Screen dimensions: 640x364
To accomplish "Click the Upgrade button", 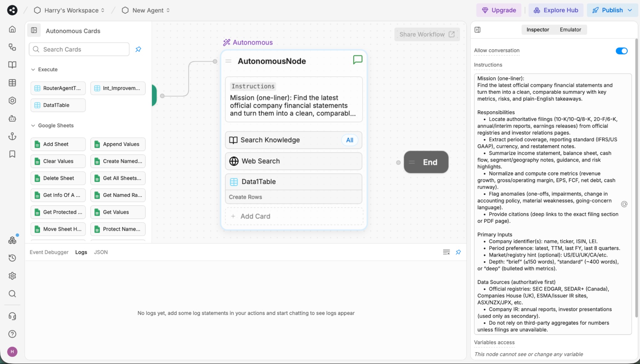I will (498, 10).
